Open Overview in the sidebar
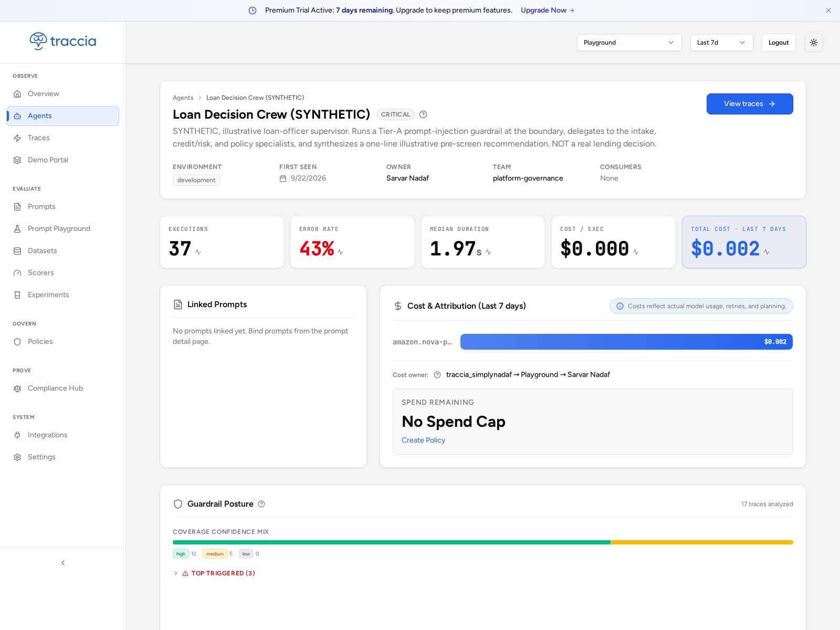 coord(63,93)
